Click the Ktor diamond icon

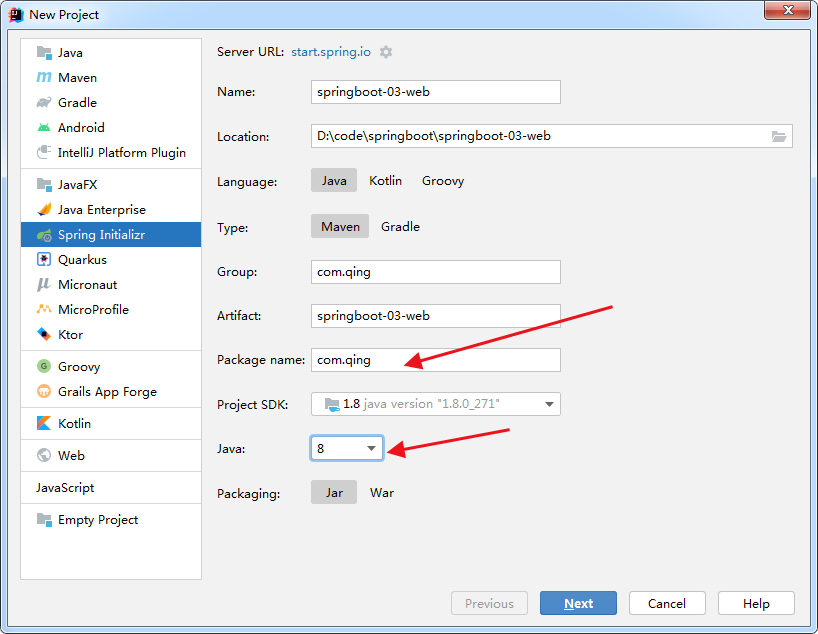tap(44, 334)
